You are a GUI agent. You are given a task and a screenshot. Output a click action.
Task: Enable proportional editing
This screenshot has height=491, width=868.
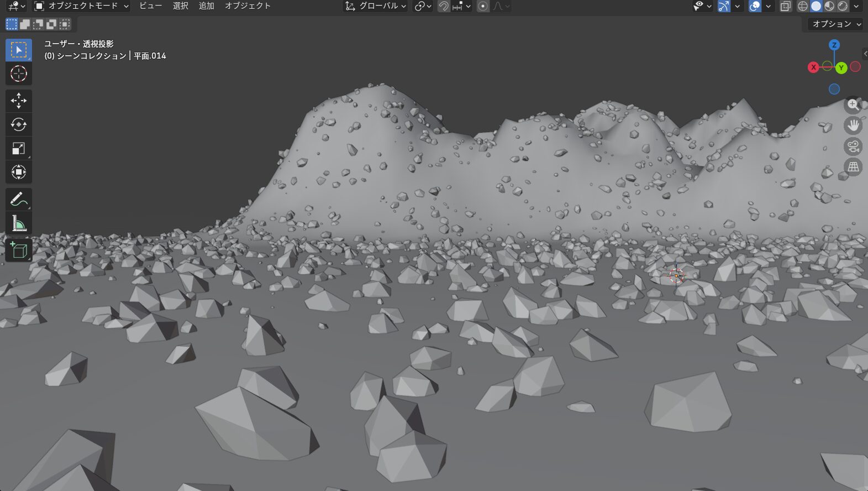click(x=483, y=6)
